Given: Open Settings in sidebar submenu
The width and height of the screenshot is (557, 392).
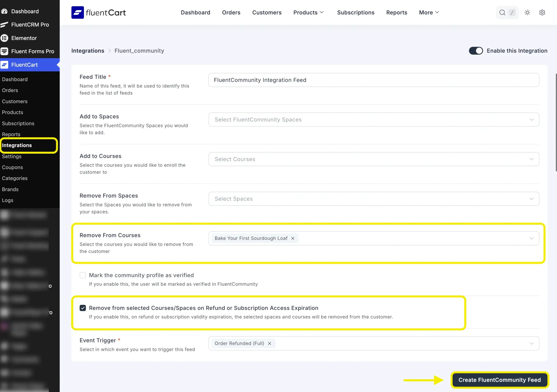Looking at the screenshot, I should click(12, 156).
